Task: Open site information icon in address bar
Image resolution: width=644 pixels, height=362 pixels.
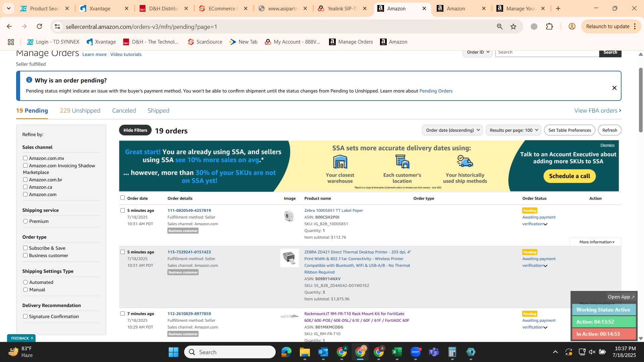Action: 57,26
